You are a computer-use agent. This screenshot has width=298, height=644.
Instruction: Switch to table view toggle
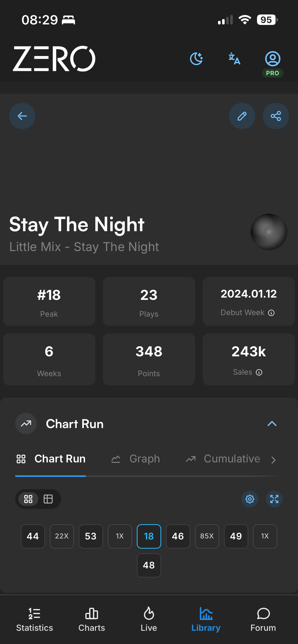48,499
